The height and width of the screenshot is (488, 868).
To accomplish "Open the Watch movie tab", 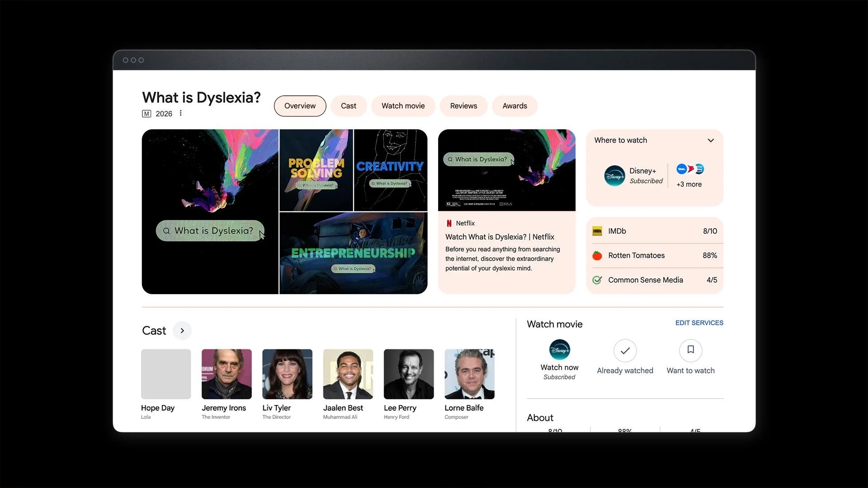I will [403, 106].
